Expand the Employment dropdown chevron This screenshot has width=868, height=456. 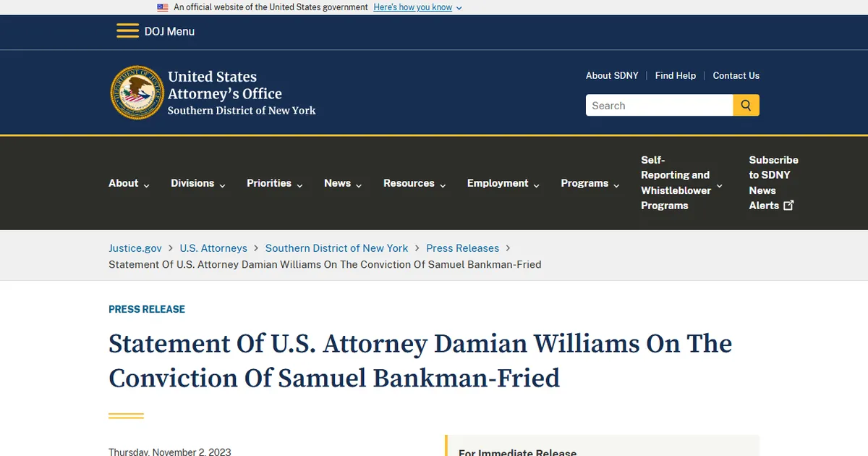pyautogui.click(x=537, y=185)
